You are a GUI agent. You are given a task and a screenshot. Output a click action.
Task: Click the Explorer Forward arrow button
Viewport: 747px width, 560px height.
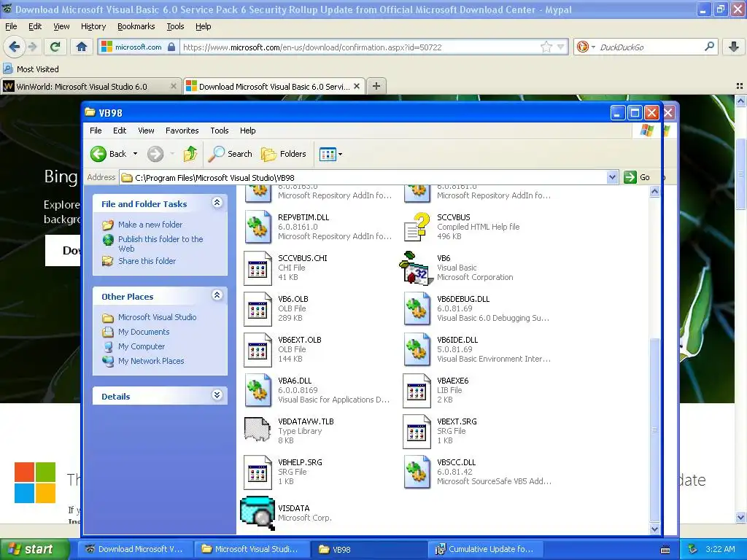(155, 154)
